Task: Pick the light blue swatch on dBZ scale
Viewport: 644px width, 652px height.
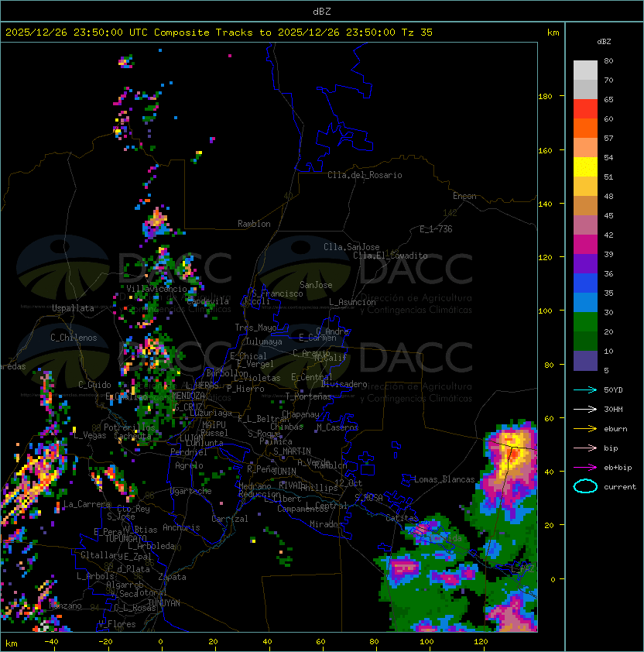Action: 585,303
